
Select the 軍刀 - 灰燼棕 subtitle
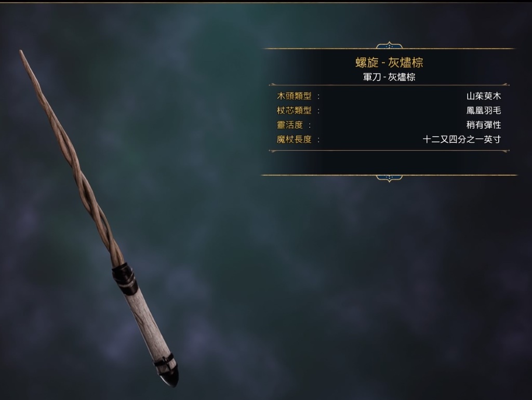coord(389,77)
